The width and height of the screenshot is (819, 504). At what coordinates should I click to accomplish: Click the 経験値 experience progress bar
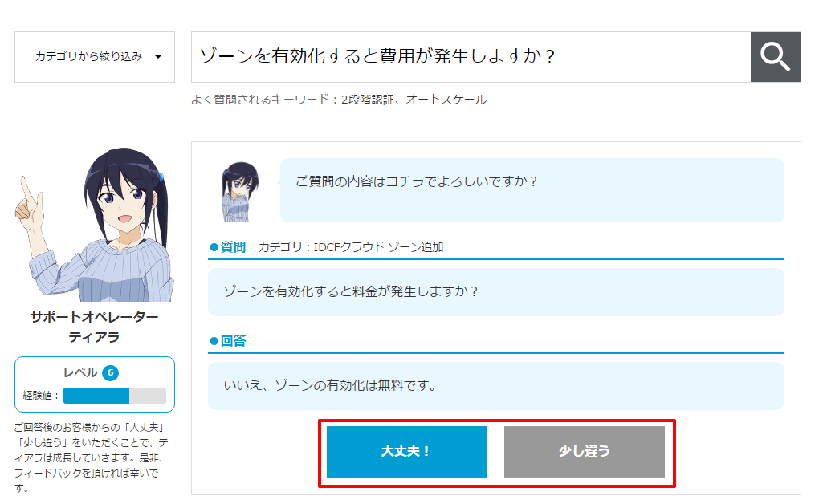point(114,396)
